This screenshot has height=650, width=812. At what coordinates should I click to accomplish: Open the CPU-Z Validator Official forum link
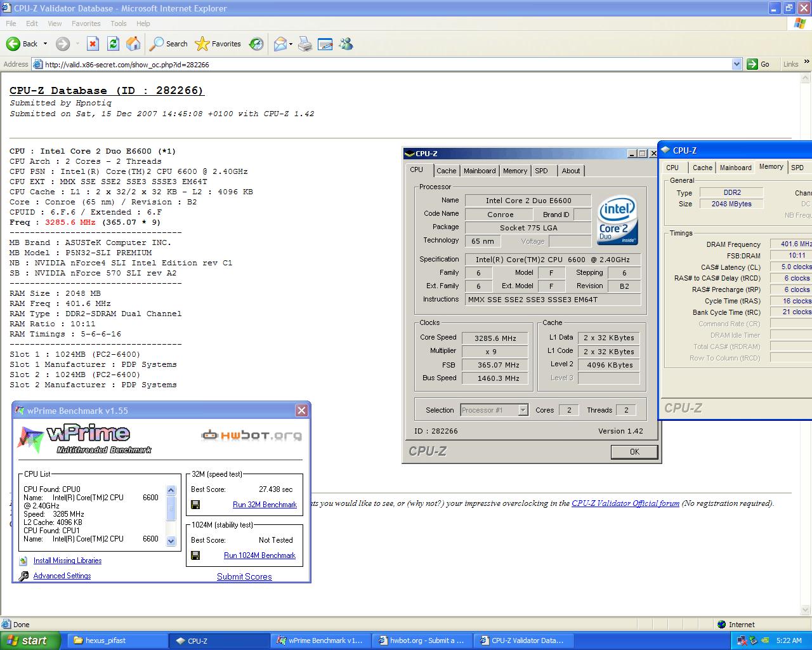625,503
